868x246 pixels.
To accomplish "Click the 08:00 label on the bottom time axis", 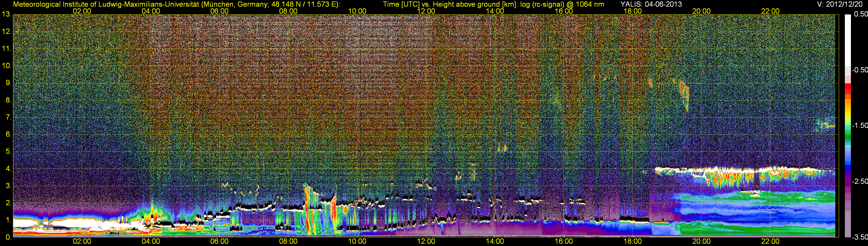I will click(x=288, y=241).
